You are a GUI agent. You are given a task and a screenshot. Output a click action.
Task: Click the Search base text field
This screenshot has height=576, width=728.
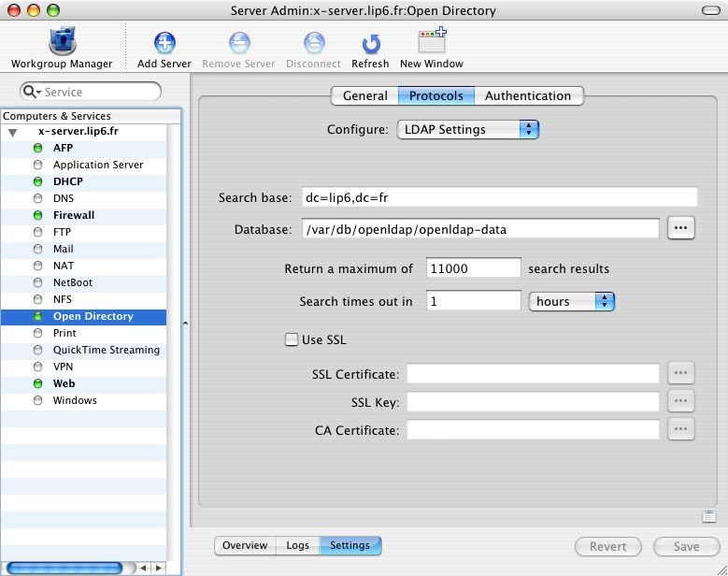tap(498, 197)
